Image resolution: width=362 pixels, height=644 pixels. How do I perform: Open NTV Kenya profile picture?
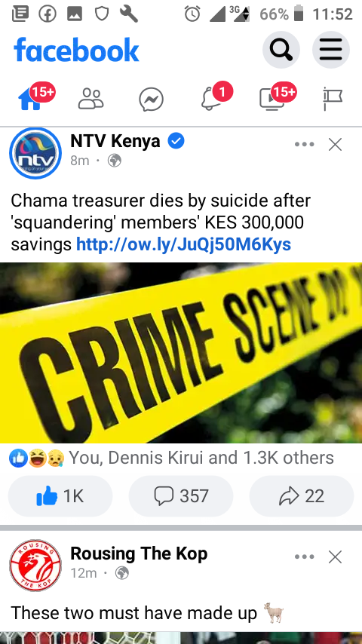pos(35,153)
